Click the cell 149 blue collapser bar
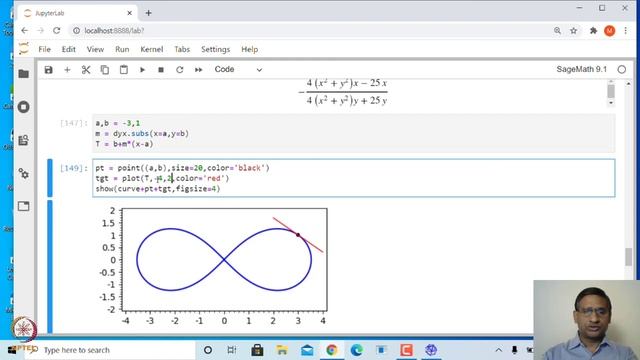The image size is (640, 360). click(x=50, y=178)
